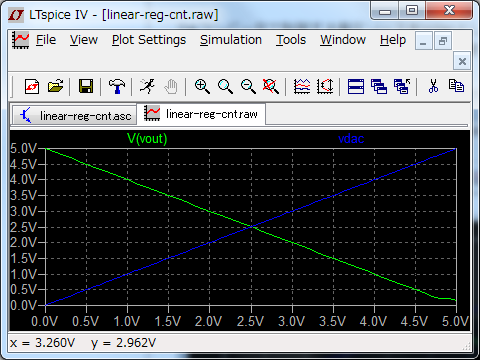The width and height of the screenshot is (480, 360).
Task: Click the Close All Windows icon
Action: click(402, 86)
